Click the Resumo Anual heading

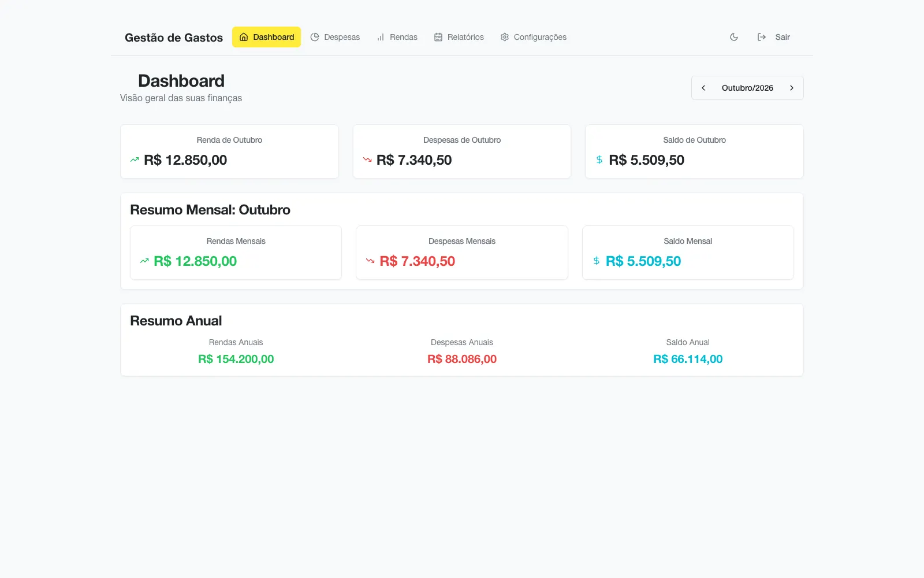[x=176, y=321]
